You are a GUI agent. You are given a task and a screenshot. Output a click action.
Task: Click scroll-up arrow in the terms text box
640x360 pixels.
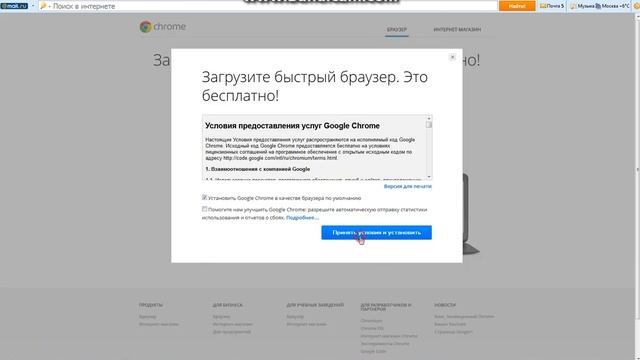coord(429,118)
